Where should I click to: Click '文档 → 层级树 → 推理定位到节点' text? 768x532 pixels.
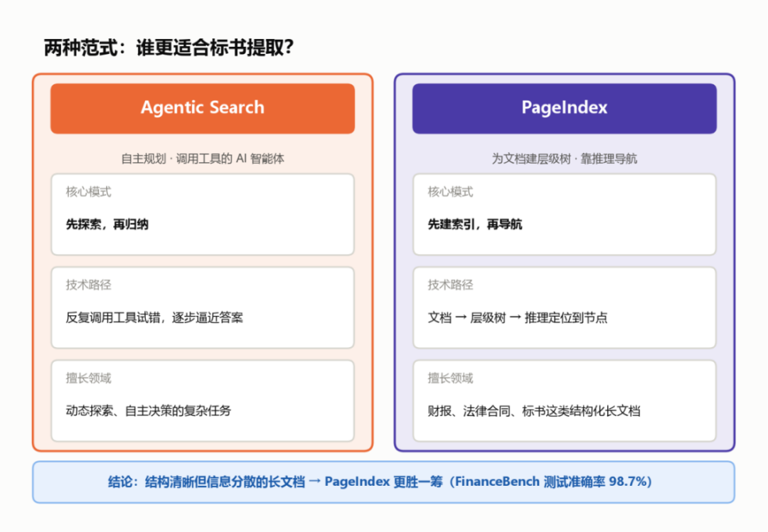coord(517,317)
